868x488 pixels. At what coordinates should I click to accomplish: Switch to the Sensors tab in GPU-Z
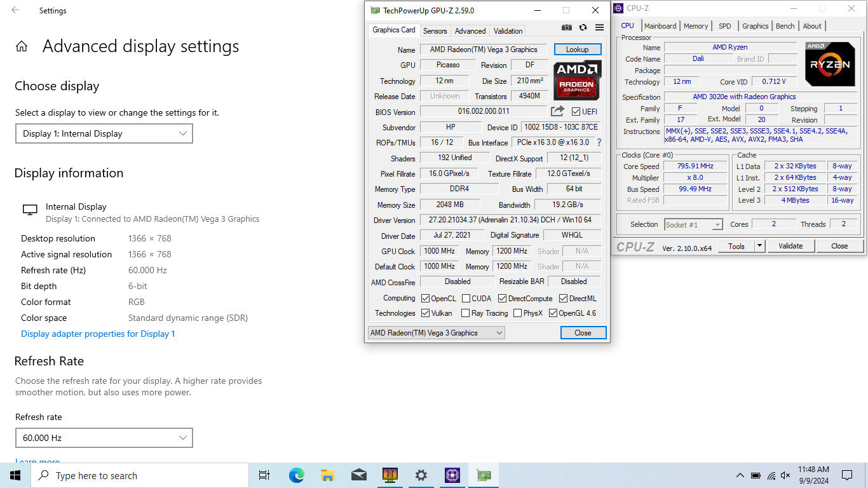(435, 30)
